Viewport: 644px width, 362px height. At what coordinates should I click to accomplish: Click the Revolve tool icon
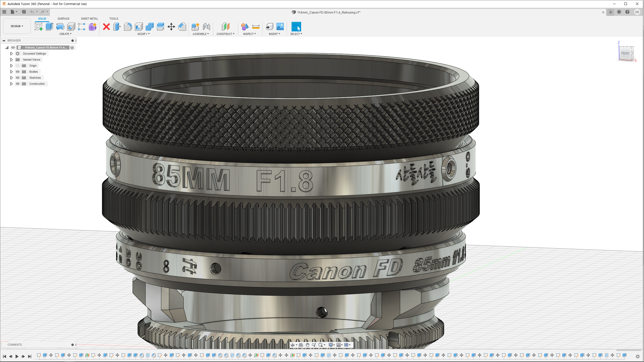tap(60, 26)
